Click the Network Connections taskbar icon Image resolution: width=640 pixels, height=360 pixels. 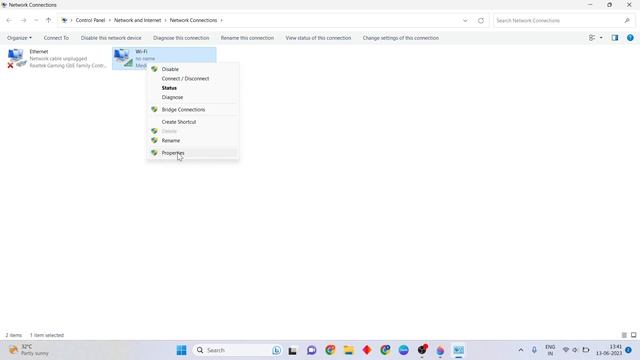[459, 350]
